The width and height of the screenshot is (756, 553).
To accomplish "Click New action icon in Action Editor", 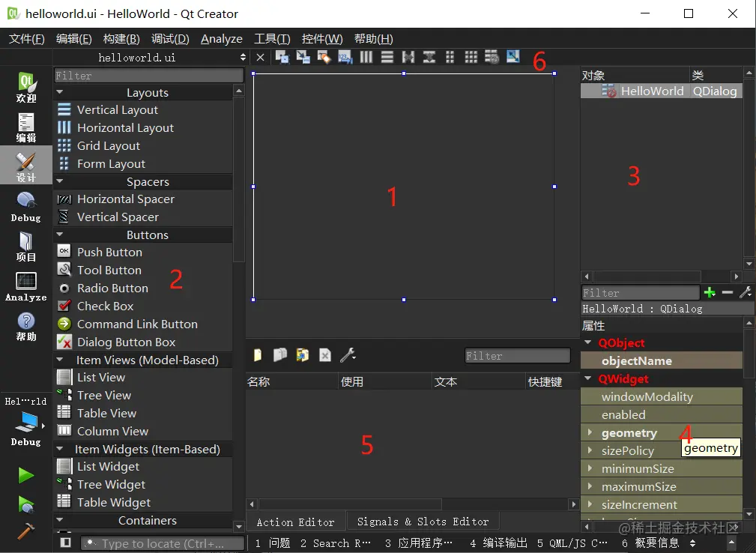I will tap(258, 355).
